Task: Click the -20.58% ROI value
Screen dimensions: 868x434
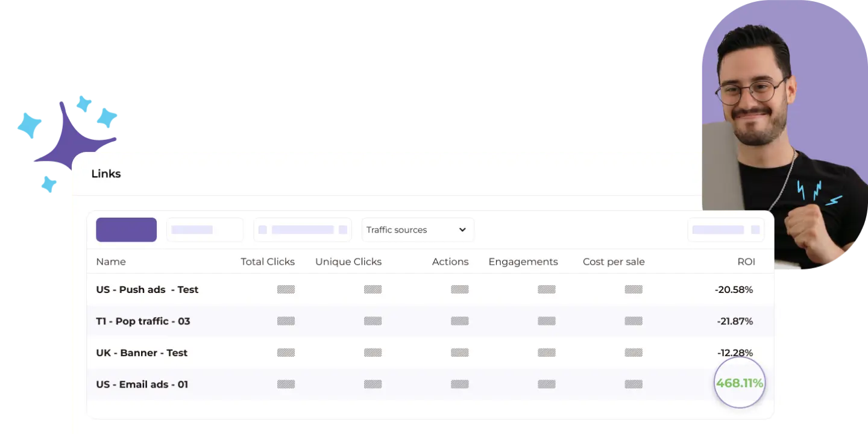Action: [x=734, y=290]
